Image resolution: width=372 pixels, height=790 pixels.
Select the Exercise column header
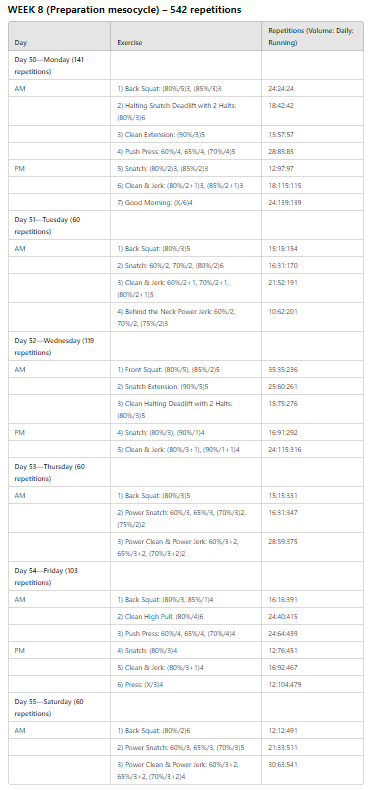coord(186,36)
